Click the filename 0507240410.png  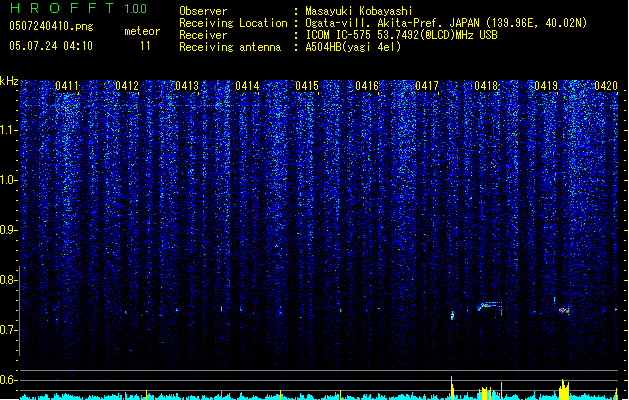[51, 26]
